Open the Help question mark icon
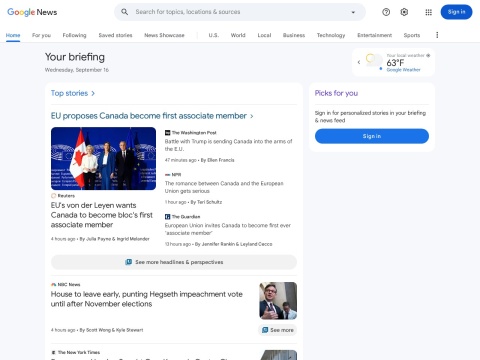 386,12
